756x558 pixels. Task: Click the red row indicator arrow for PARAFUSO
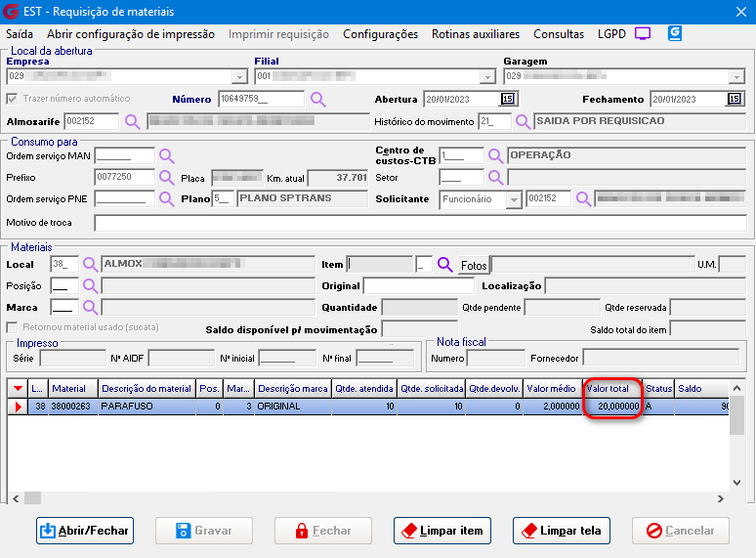point(19,407)
